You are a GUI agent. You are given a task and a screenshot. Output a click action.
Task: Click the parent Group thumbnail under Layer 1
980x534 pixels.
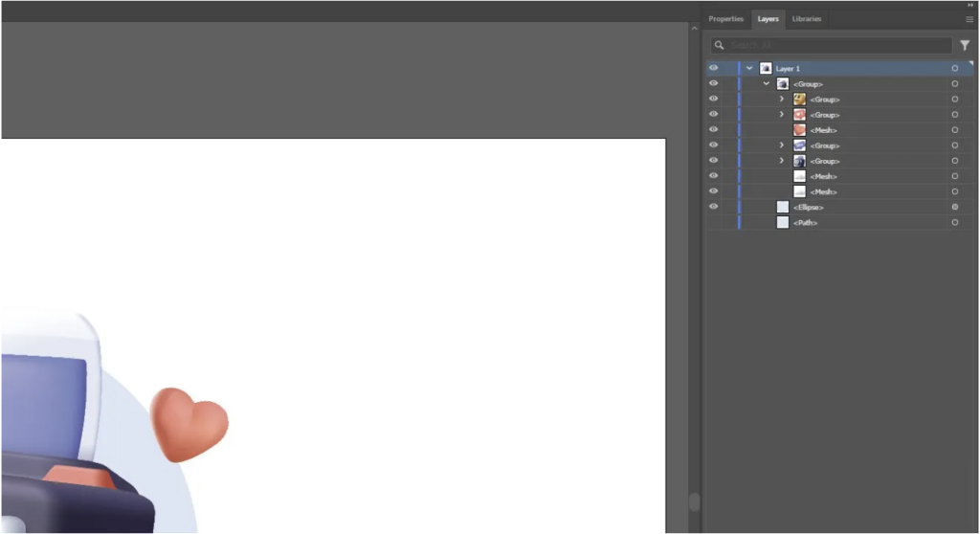783,84
